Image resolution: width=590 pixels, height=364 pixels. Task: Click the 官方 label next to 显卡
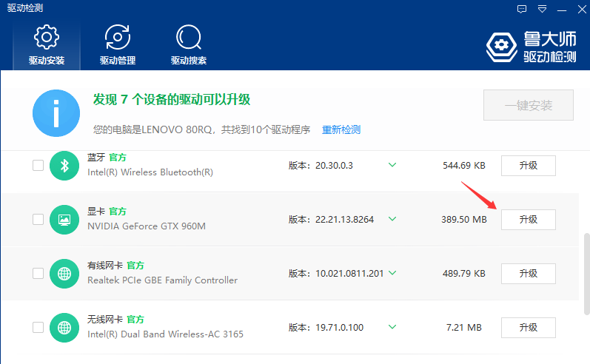[118, 212]
